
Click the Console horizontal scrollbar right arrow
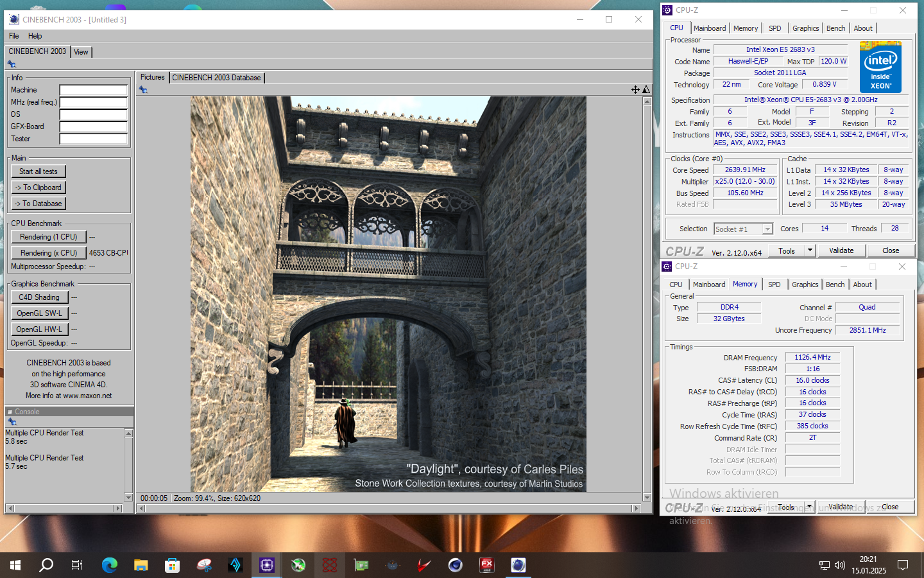[117, 508]
